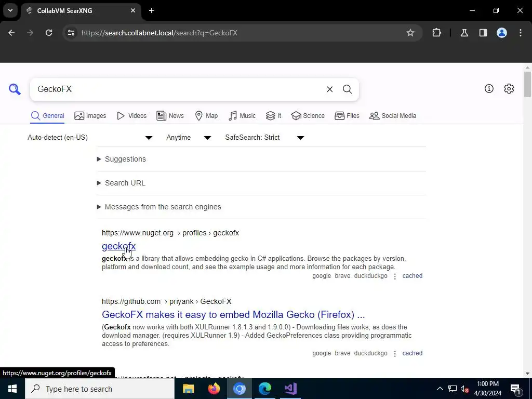View site information icon in address bar

click(x=71, y=33)
